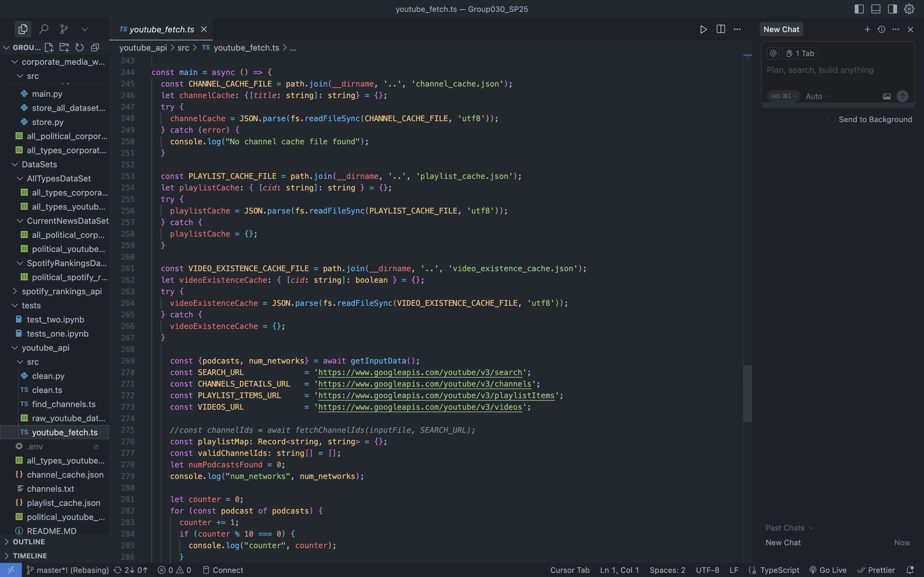This screenshot has width=924, height=577.
Task: Split the editor to the right
Action: pyautogui.click(x=721, y=29)
